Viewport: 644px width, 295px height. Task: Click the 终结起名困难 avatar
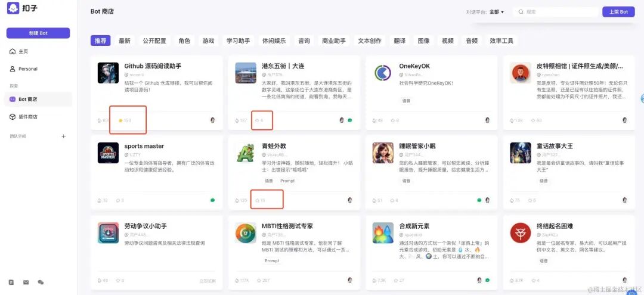pyautogui.click(x=521, y=233)
